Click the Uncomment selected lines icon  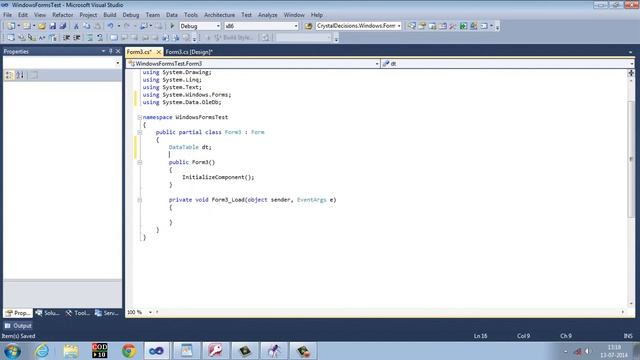click(x=100, y=38)
